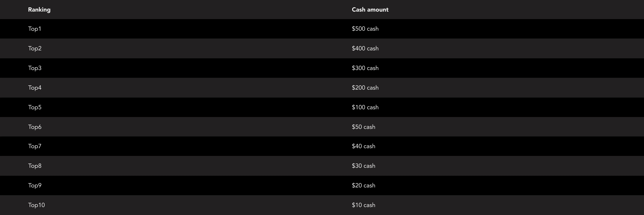
Task: Click the $10 cash prize text
Action: [364, 205]
